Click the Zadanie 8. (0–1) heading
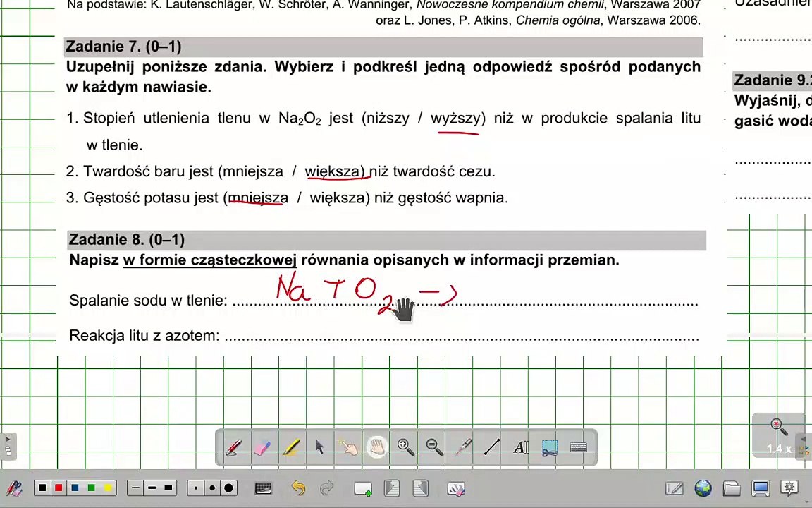Viewport: 812px width, 508px height. (127, 239)
